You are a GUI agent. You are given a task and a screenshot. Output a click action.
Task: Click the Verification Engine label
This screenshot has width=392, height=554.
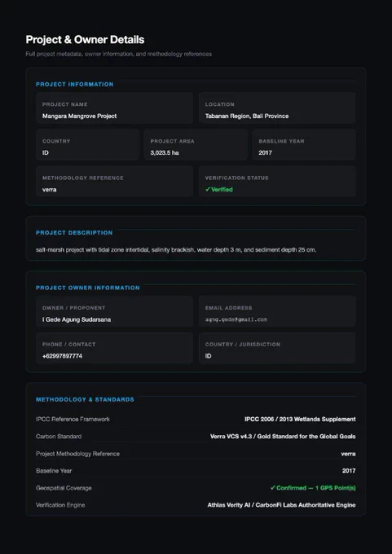tap(60, 505)
